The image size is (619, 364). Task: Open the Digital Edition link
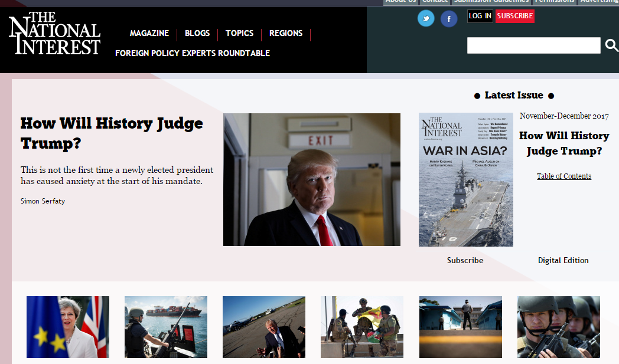coord(563,260)
